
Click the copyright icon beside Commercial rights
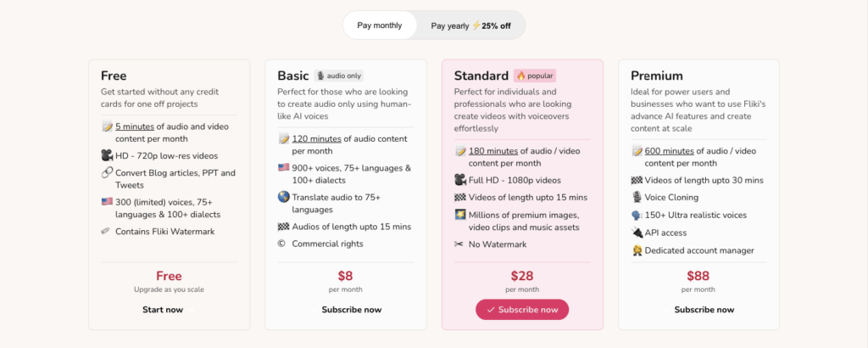pyautogui.click(x=283, y=244)
